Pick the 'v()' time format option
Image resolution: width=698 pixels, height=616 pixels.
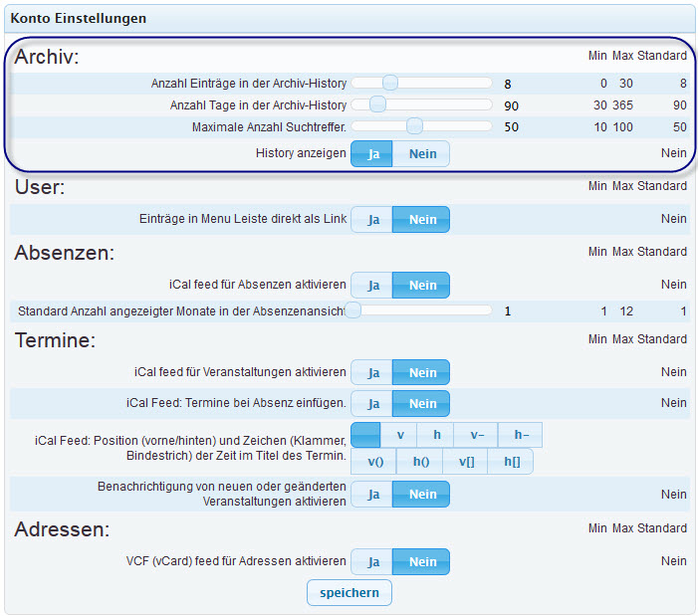(x=375, y=461)
